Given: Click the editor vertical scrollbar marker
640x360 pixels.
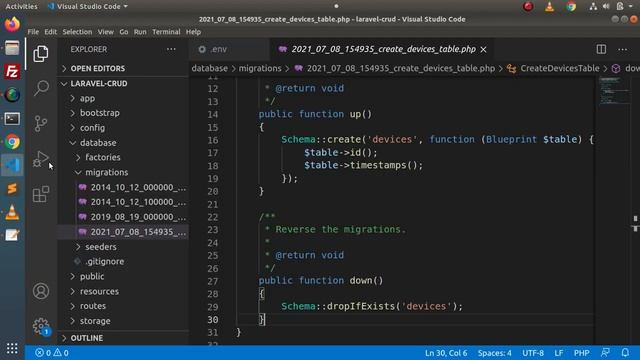Looking at the screenshot, I should [x=635, y=224].
